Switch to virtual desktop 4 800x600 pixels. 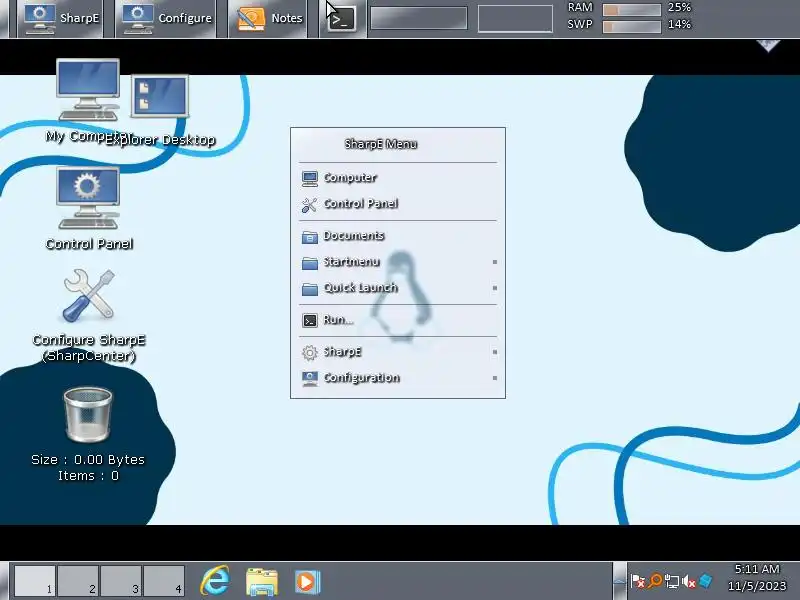pos(164,581)
